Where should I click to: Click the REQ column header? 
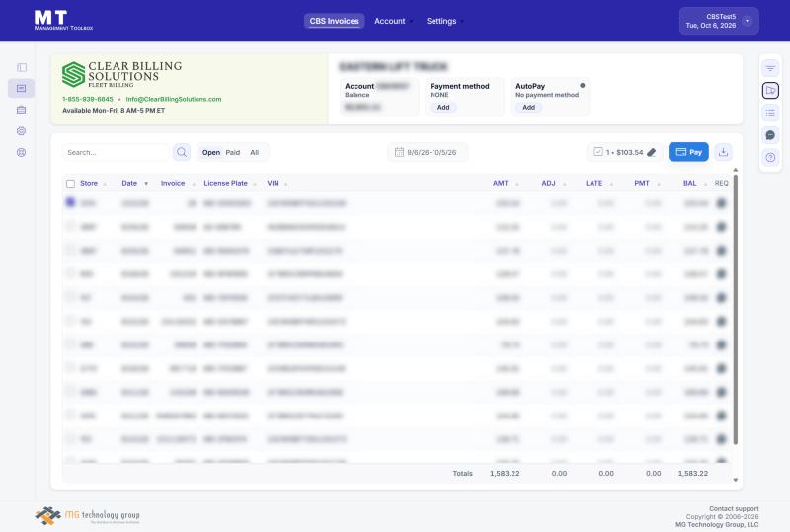click(x=722, y=183)
